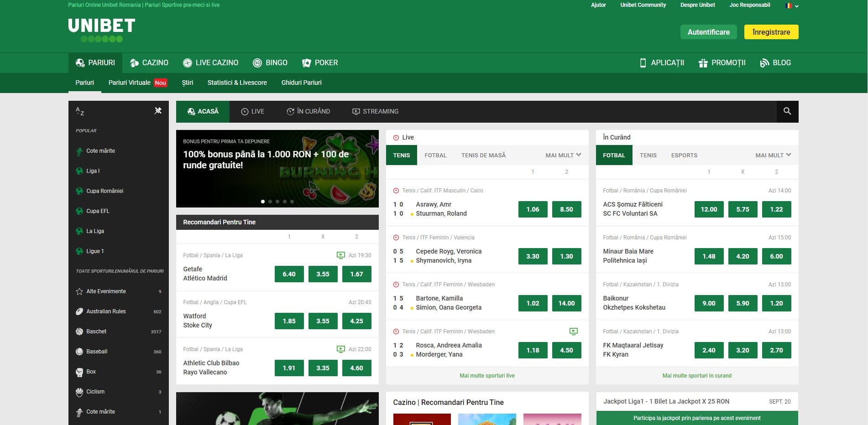Click the Autentificare button

coord(708,32)
